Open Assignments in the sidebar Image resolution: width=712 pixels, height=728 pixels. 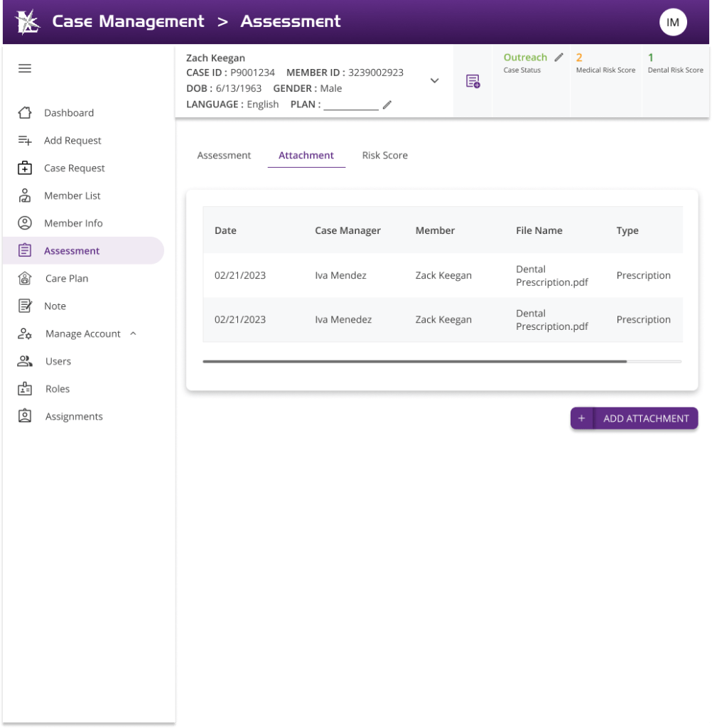[x=74, y=417]
